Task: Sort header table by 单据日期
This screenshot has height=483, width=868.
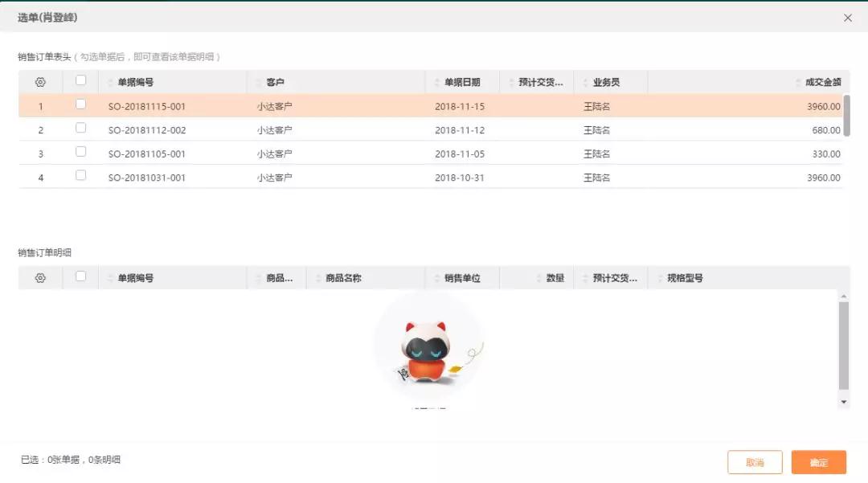Action: 462,82
